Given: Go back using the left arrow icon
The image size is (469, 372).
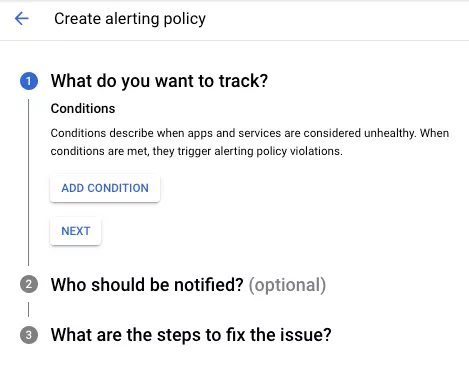Looking at the screenshot, I should (x=22, y=18).
